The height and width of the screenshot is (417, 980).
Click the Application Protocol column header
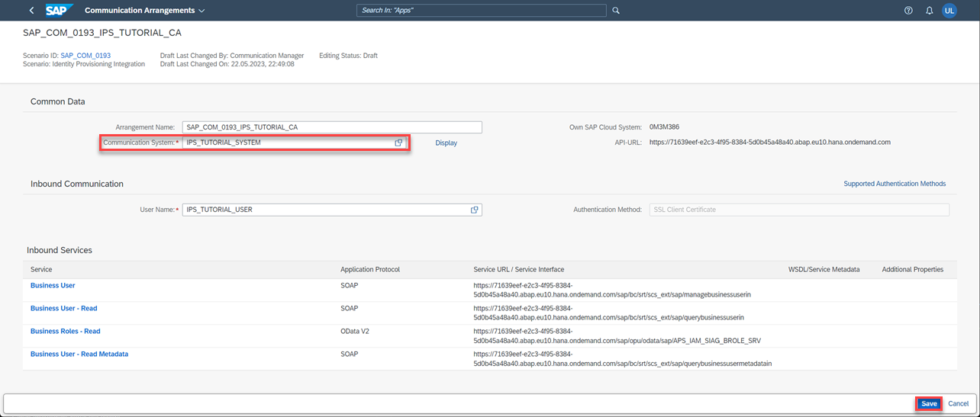click(x=370, y=269)
